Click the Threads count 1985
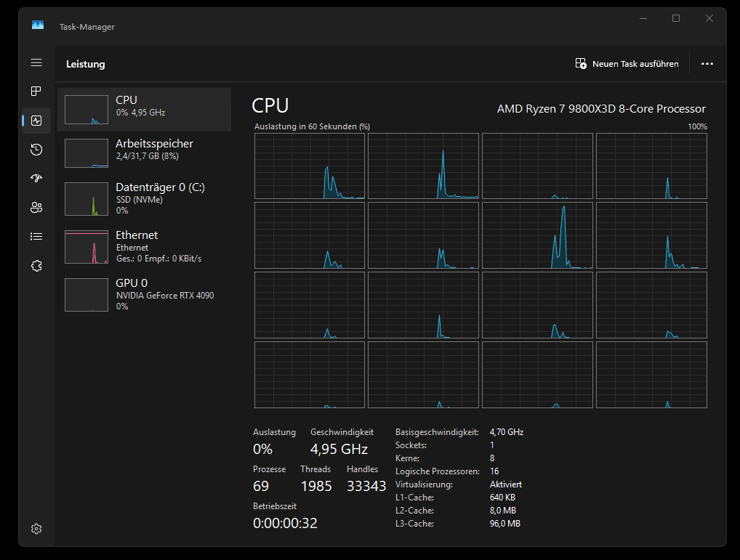 (316, 486)
